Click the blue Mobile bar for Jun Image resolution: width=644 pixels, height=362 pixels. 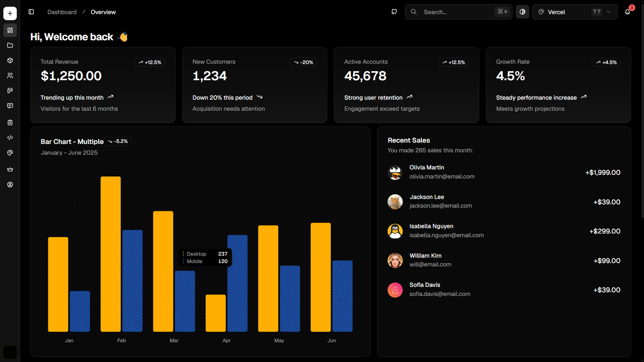point(343,296)
